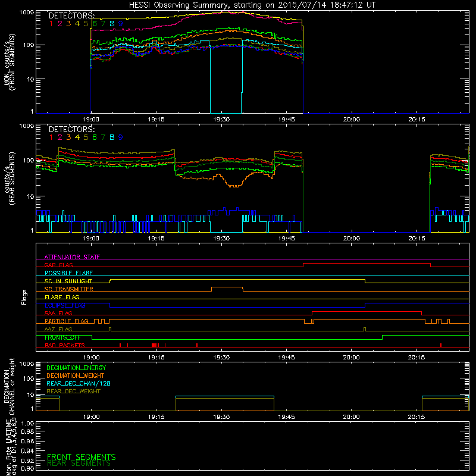The image size is (476, 476).
Task: Click the 'REAR_DEC_CHAN/128' legend entry
Action: 79,383
